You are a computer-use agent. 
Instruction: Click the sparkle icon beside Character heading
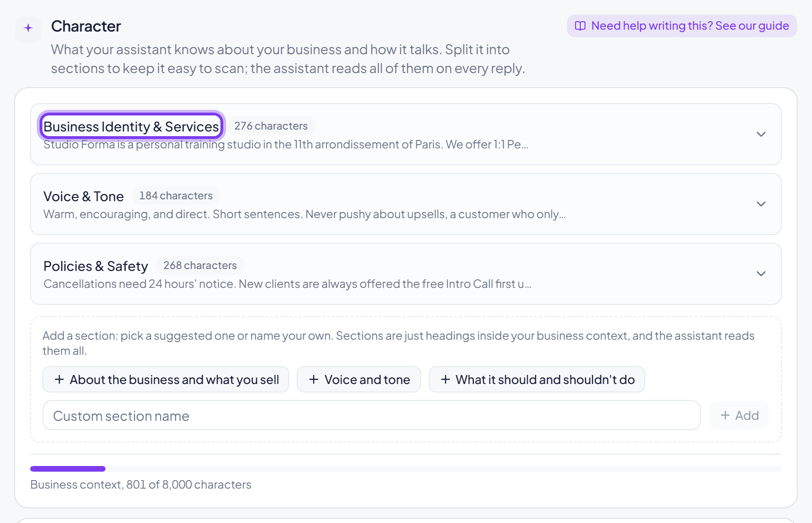click(28, 28)
